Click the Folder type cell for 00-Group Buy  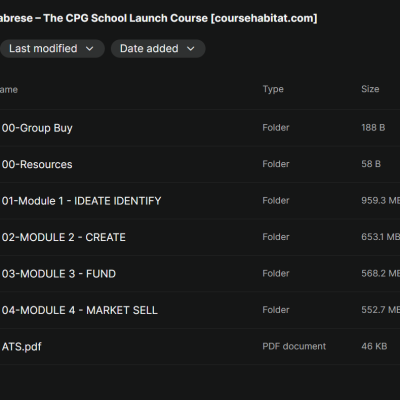(x=276, y=128)
